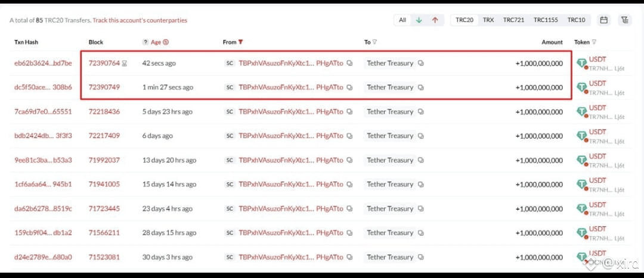644x278 pixels.
Task: Filter to incoming transfers with green down arrow
Action: tap(419, 20)
